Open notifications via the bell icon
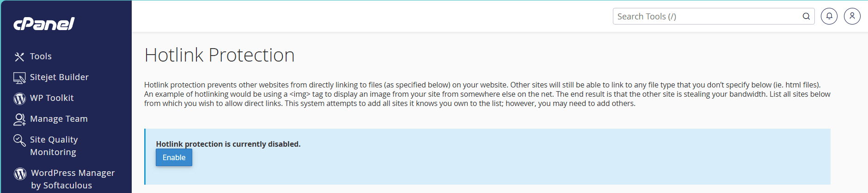The height and width of the screenshot is (193, 868). coord(829,16)
